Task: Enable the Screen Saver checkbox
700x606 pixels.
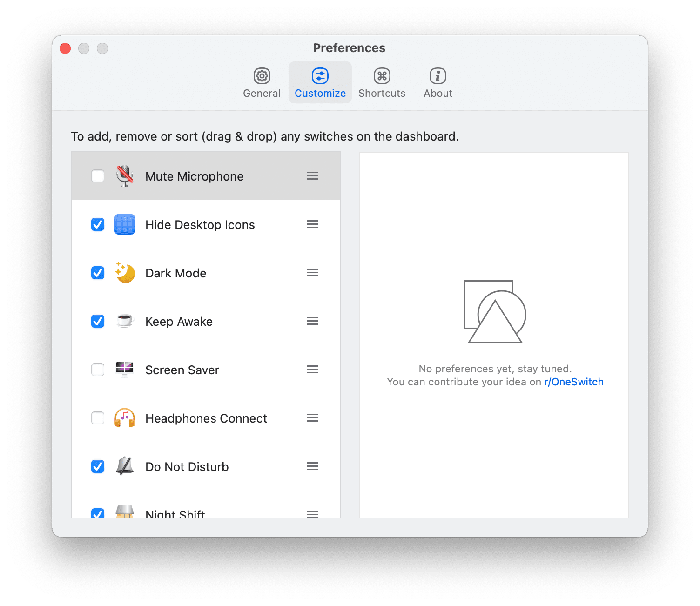Action: (98, 370)
